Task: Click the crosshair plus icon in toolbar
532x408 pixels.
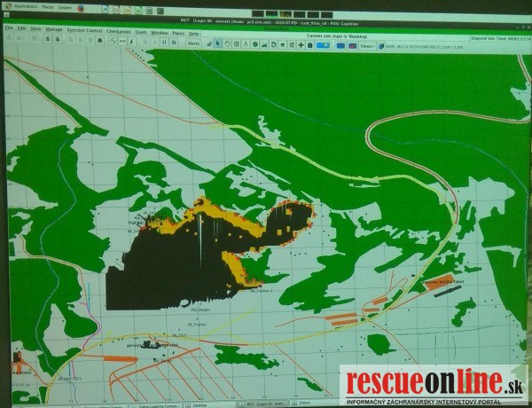Action: [x=300, y=43]
